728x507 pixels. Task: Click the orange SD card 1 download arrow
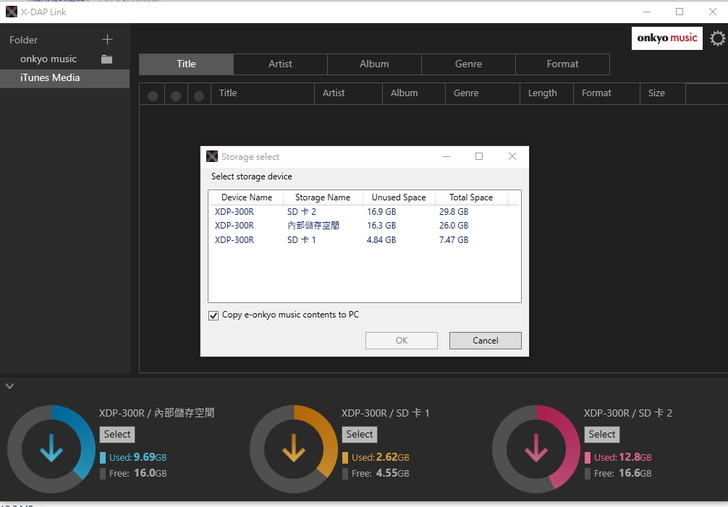(294, 449)
